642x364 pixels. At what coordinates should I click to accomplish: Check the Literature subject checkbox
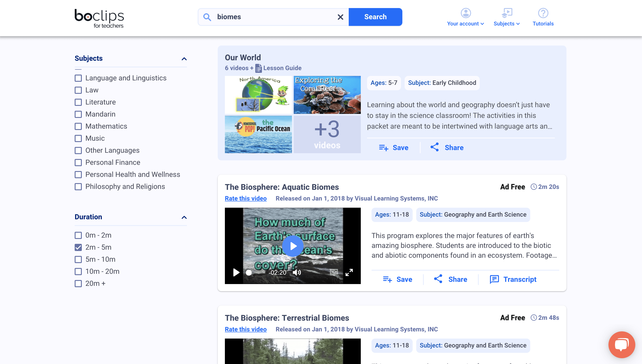tap(78, 102)
